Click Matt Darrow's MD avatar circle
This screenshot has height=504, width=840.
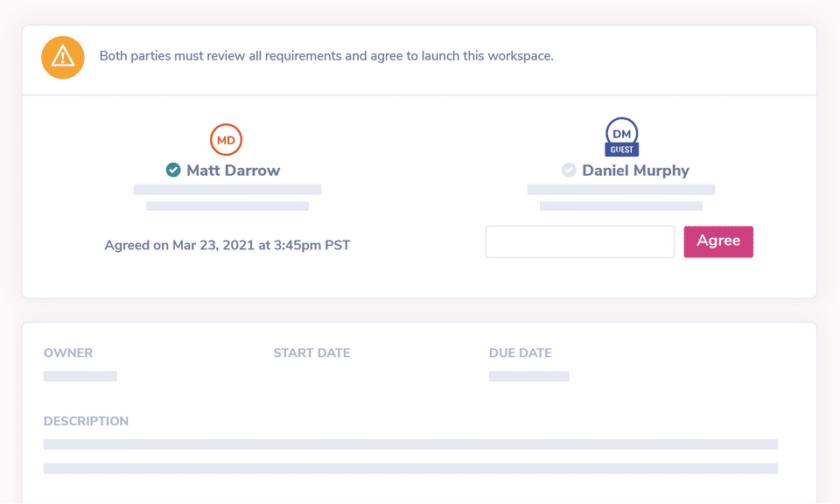coord(226,140)
